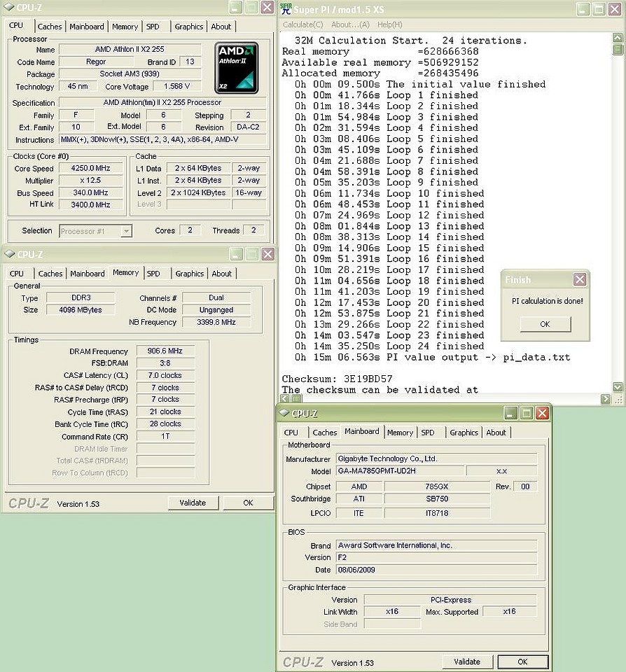Close the Super PI window
Screen dimensions: 626x672
(x=615, y=9)
